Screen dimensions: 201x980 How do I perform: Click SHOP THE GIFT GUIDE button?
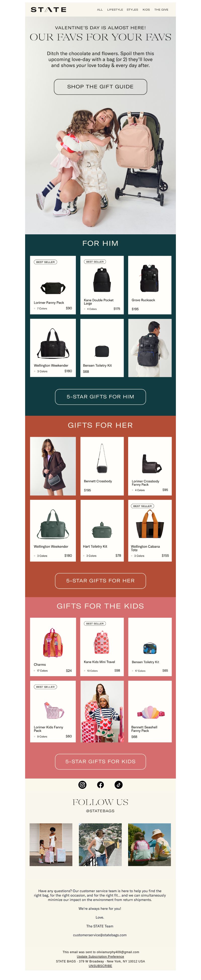pos(100,87)
